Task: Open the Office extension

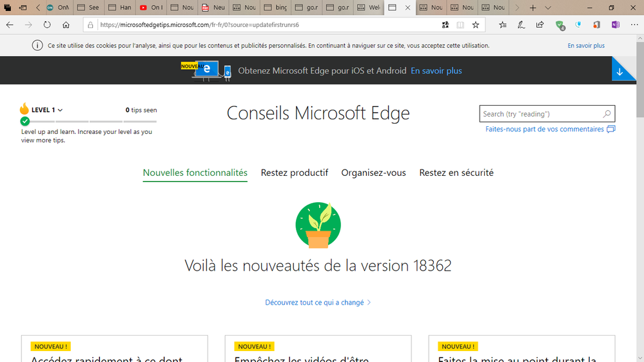Action: point(597,24)
